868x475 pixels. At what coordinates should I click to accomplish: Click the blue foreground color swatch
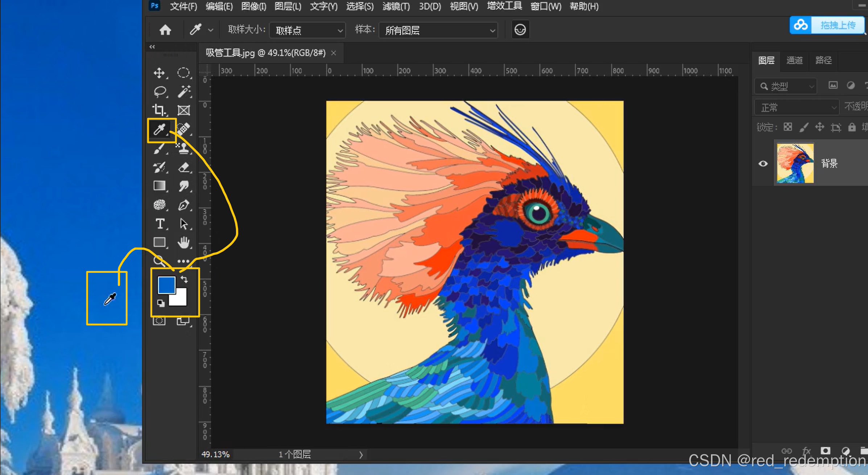[166, 285]
